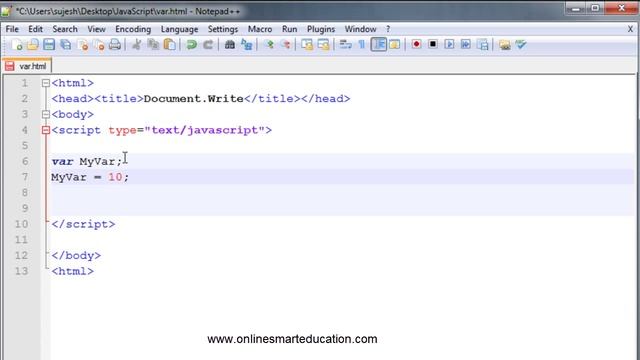Save the current file with floppy icon

tap(49, 44)
